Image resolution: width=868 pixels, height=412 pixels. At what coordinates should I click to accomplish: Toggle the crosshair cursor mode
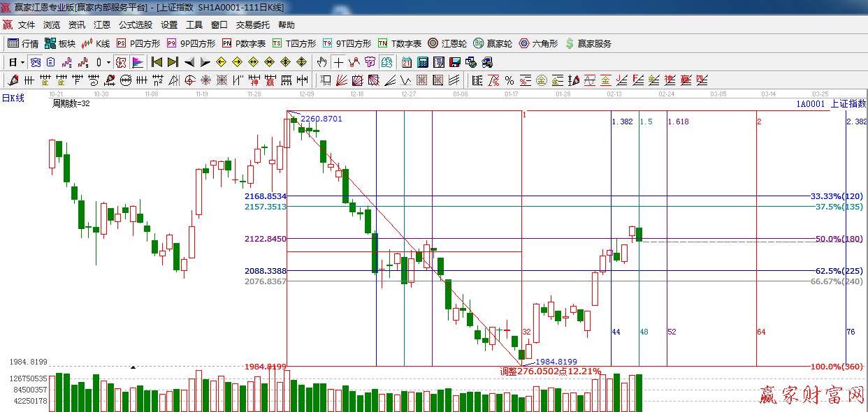point(338,62)
